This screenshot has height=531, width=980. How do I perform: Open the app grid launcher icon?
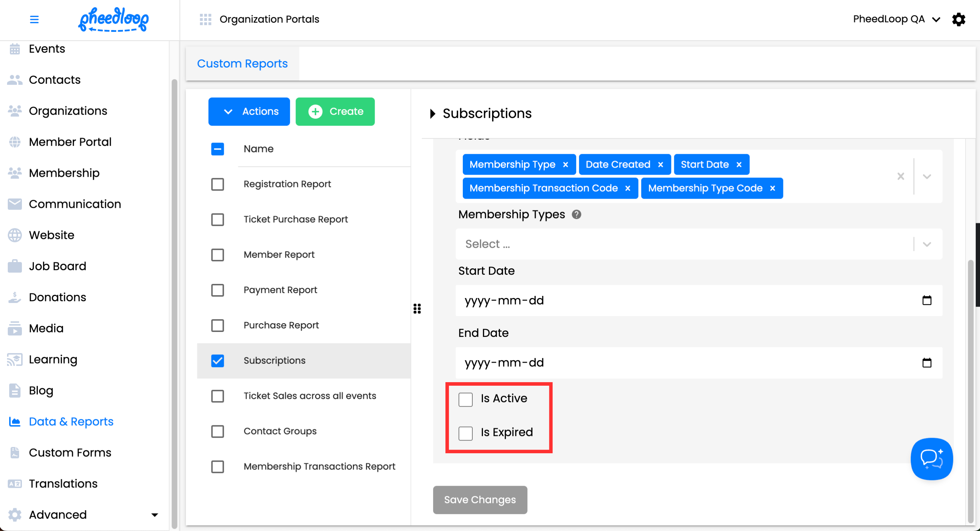[x=205, y=19]
